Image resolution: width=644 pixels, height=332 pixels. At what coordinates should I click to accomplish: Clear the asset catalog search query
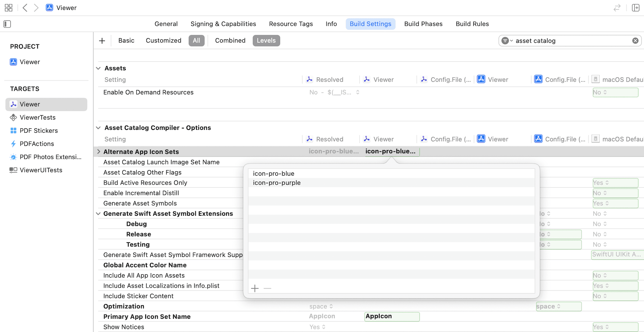[x=635, y=40]
